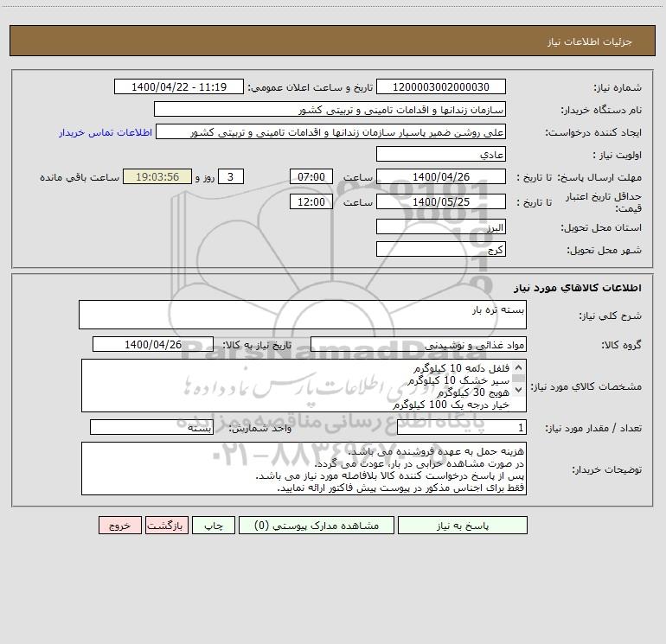666x644 pixels.
Task: Click label تاریخ و ساعت اعلان عمومی
Action: pyautogui.click(x=310, y=87)
